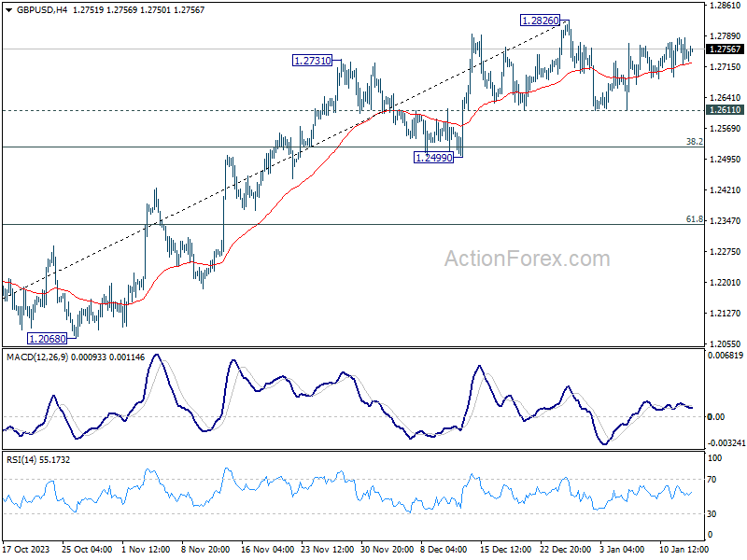Click the RSI 70 level label
The height and width of the screenshot is (560, 747).
click(x=712, y=480)
